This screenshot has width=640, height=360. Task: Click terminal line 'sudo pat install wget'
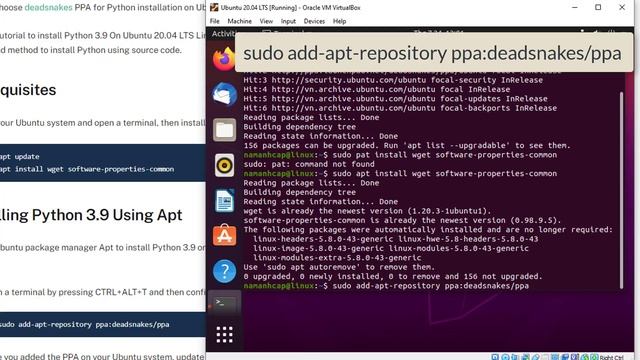400,155
